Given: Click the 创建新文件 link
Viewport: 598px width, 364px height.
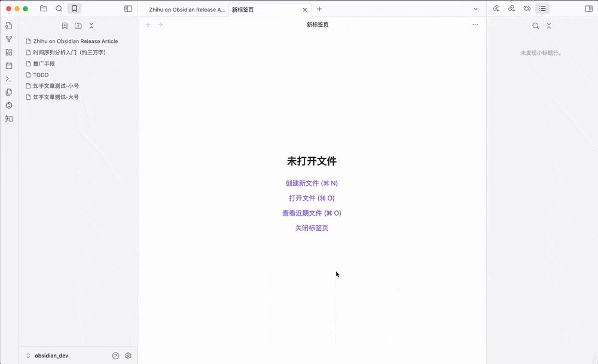Looking at the screenshot, I should 311,183.
